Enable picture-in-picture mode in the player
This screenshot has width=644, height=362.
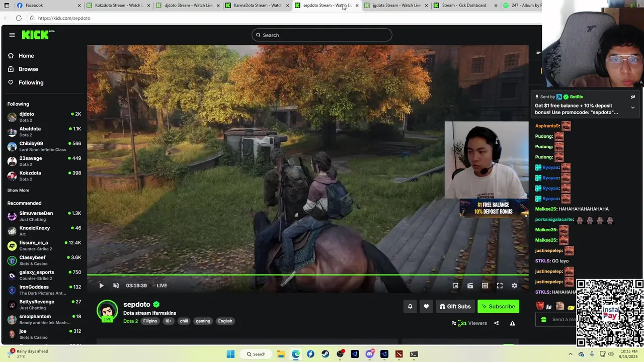pos(455,286)
